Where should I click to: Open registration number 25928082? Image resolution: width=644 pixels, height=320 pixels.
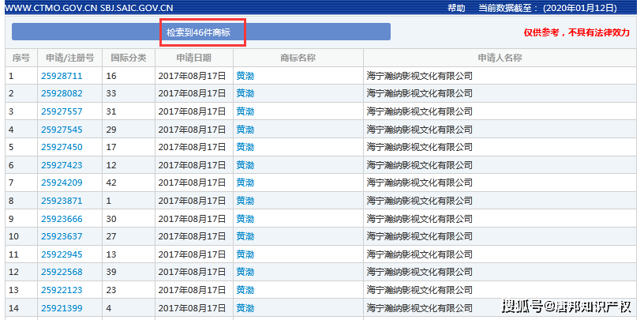pos(62,93)
